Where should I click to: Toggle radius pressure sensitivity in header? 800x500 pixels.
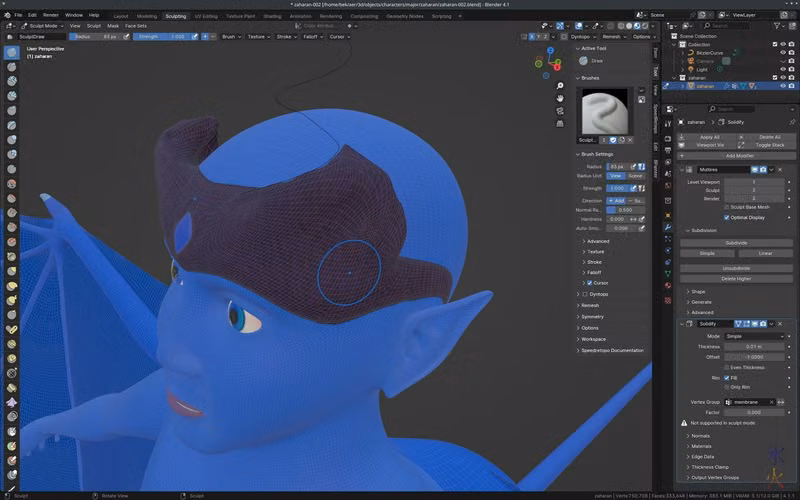click(x=127, y=37)
